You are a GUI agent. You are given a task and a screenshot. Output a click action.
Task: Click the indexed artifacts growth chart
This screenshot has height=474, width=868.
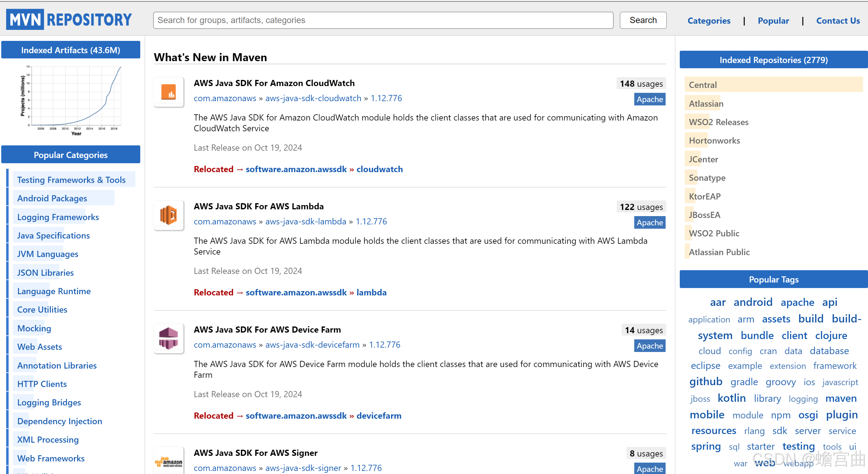pos(71,100)
